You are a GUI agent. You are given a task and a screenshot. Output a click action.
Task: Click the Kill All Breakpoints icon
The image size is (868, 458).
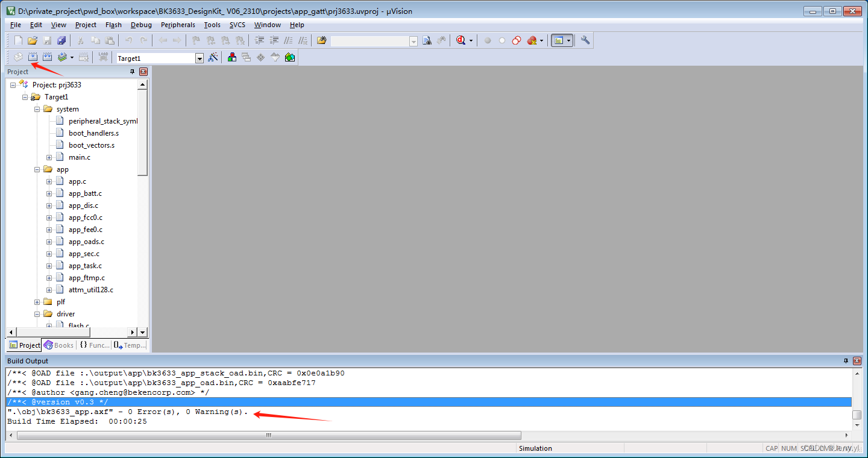coord(532,40)
